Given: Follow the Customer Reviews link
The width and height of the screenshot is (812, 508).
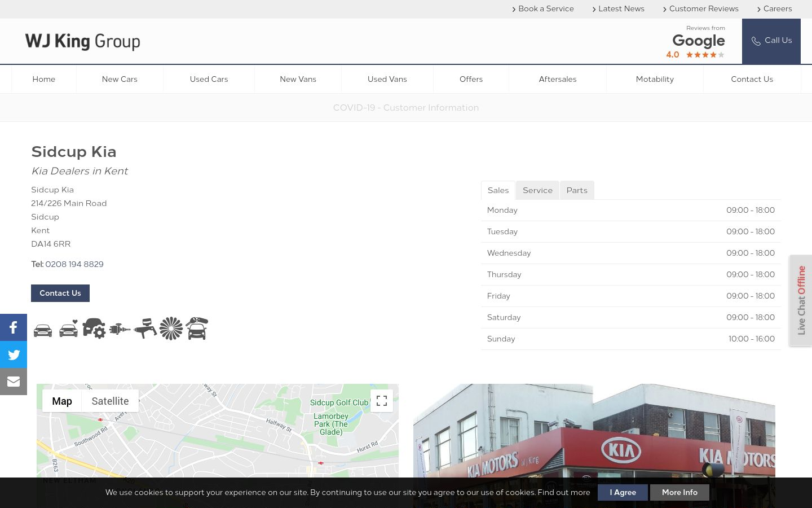Looking at the screenshot, I should [701, 8].
